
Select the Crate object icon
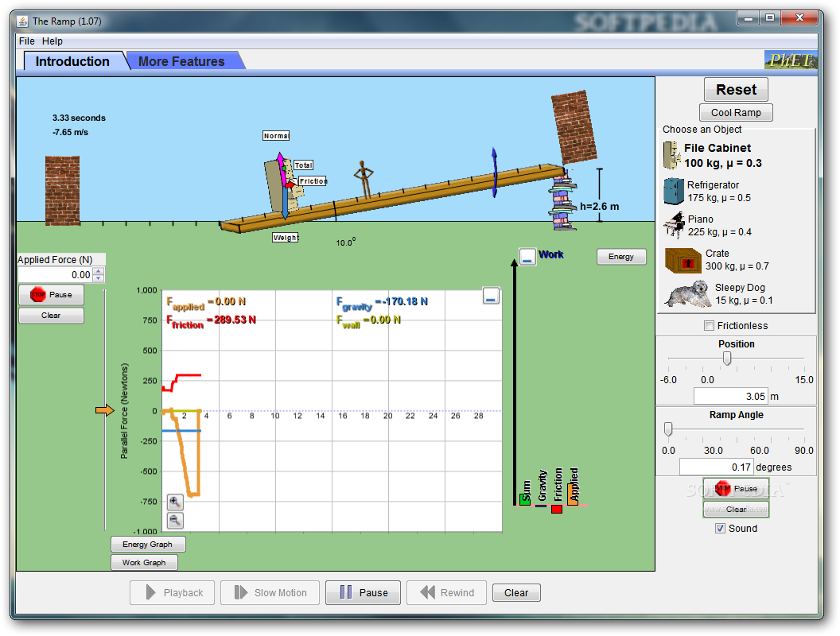[x=683, y=260]
